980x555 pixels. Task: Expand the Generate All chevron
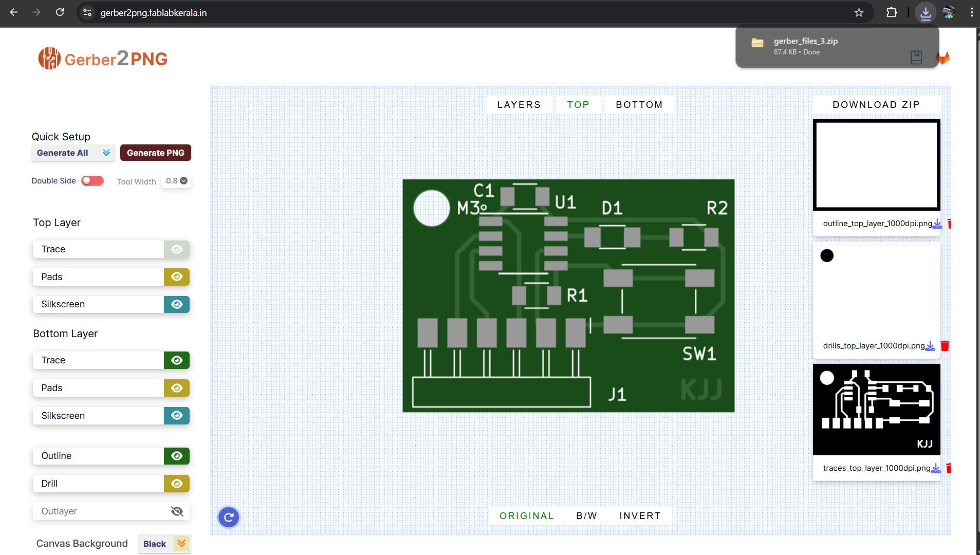[106, 152]
